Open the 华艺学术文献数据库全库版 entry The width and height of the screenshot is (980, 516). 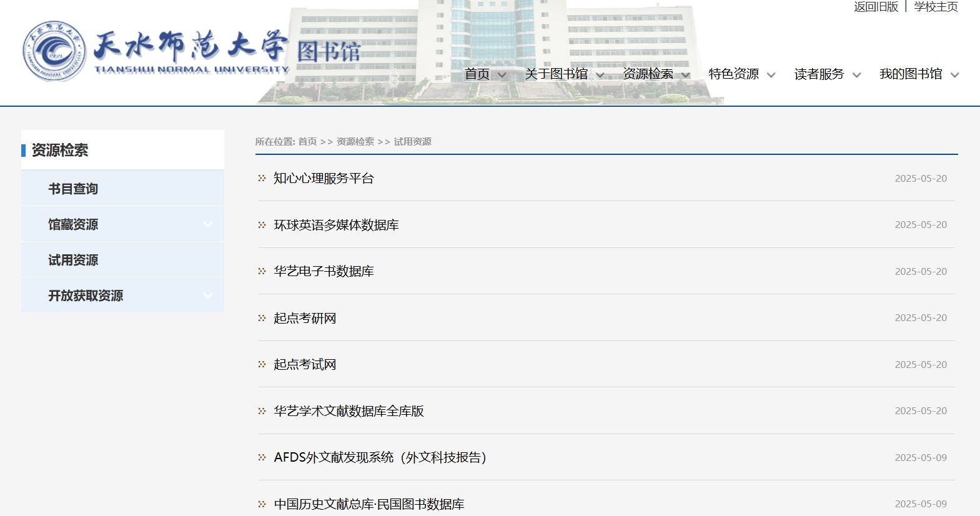pyautogui.click(x=349, y=411)
